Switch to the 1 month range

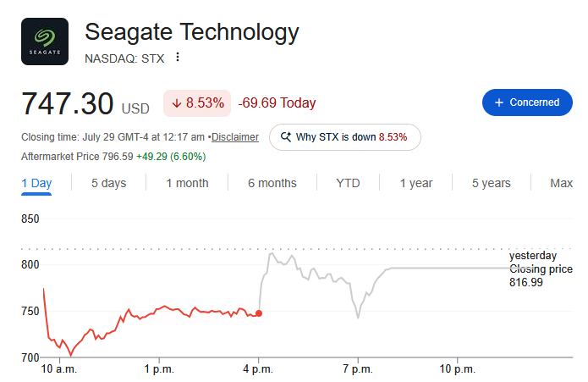pyautogui.click(x=187, y=183)
